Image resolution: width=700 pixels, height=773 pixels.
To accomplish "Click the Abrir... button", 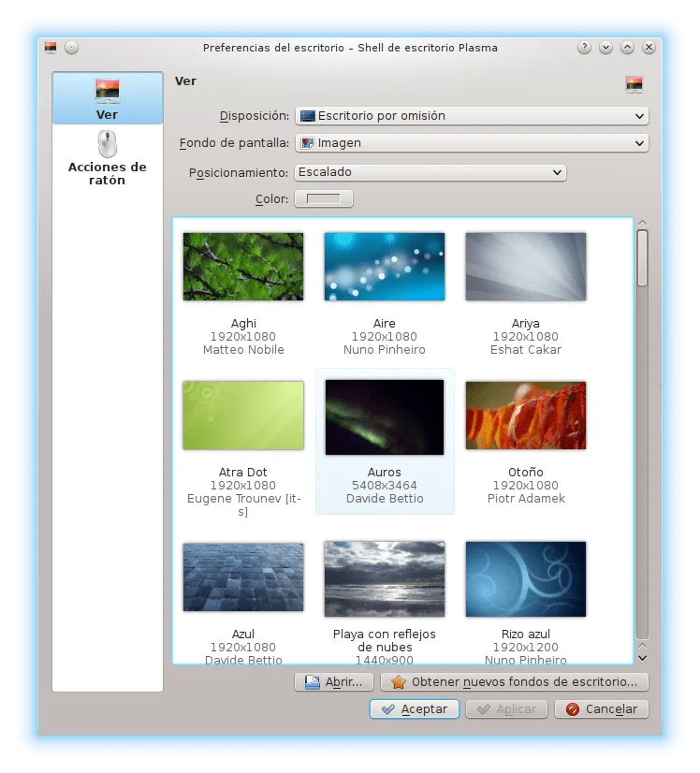I will click(334, 682).
